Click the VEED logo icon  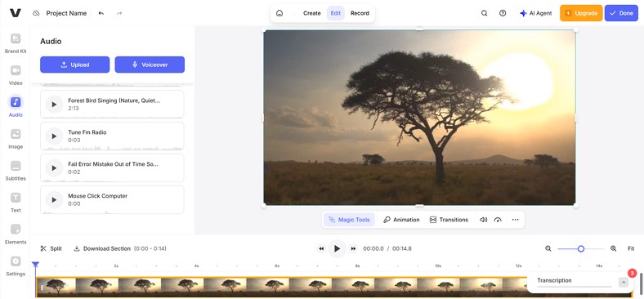[x=16, y=13]
